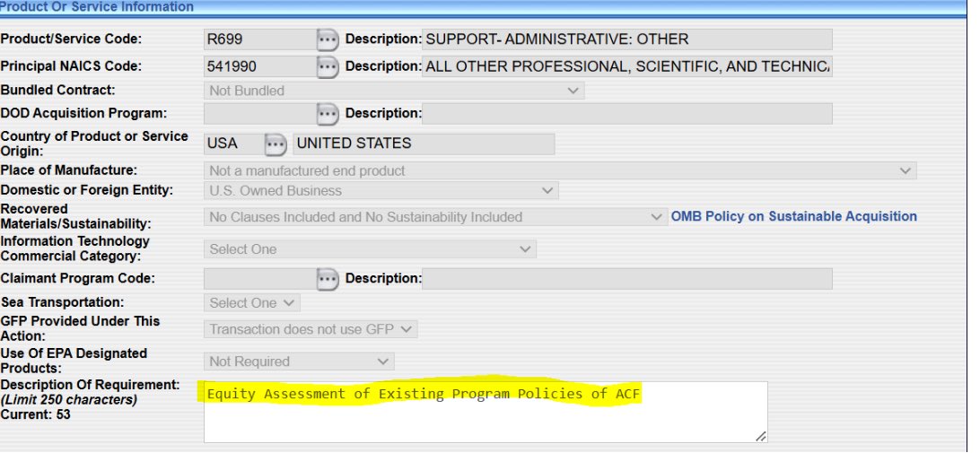980x453 pixels.
Task: Click the empty DOD Acquisition Program code field
Action: click(258, 114)
